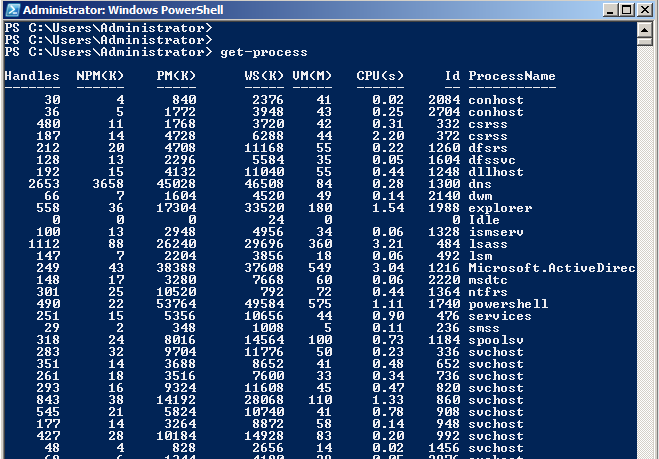Click process Id 332

pos(448,124)
